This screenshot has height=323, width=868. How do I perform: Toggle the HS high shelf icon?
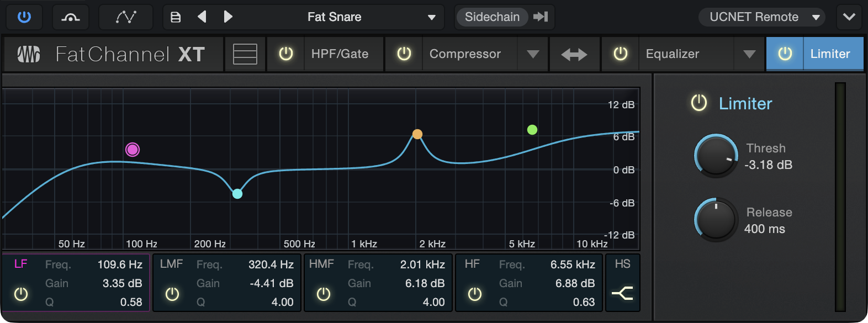623,293
